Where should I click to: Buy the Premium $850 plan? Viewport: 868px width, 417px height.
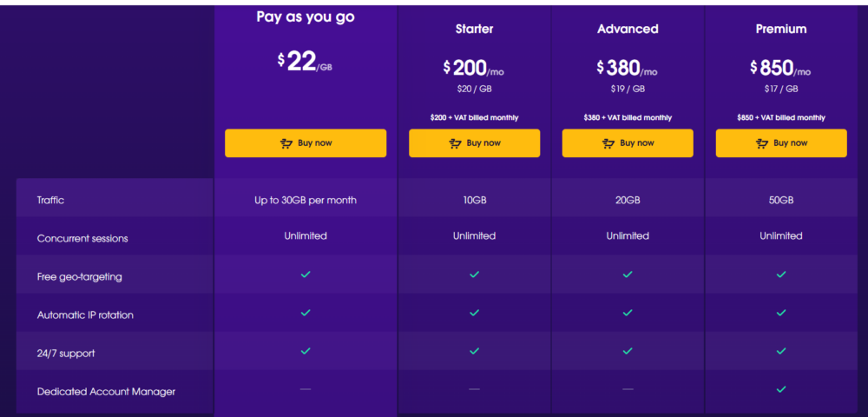click(x=781, y=142)
